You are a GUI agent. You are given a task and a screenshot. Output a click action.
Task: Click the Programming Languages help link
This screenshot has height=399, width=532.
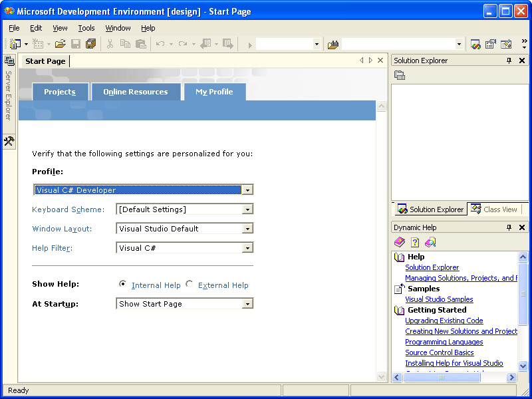point(444,342)
